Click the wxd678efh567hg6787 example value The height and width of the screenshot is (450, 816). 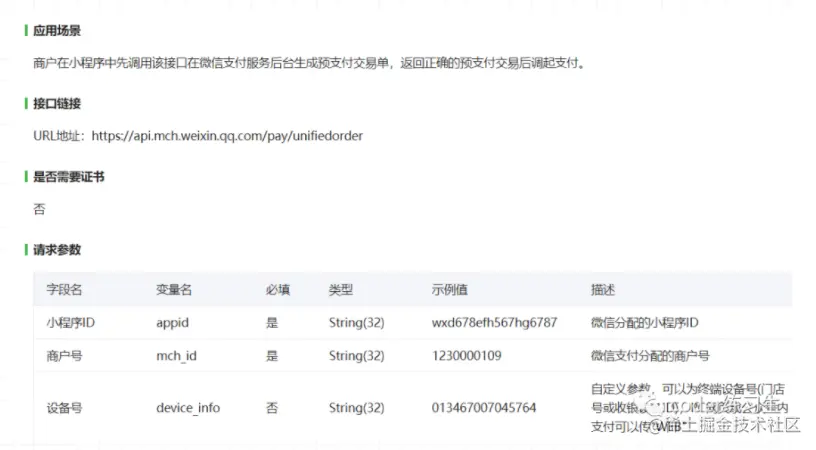pyautogui.click(x=494, y=323)
